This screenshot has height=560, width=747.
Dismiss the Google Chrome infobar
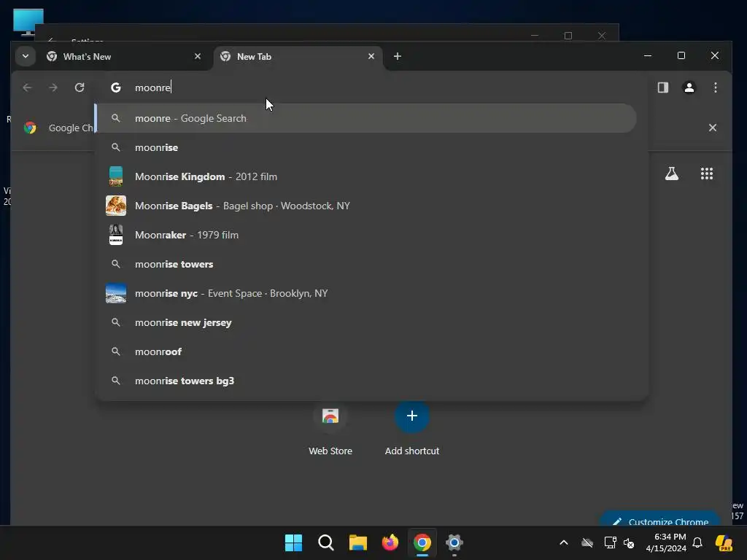pyautogui.click(x=713, y=128)
